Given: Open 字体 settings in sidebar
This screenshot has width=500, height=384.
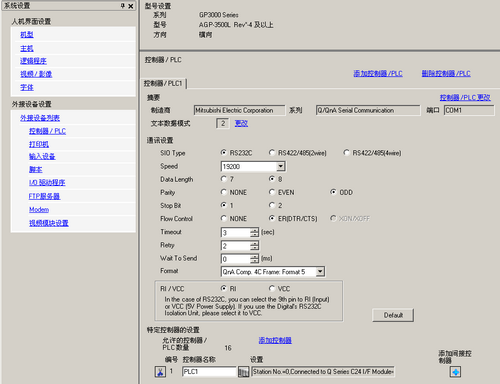Looking at the screenshot, I should click(27, 87).
